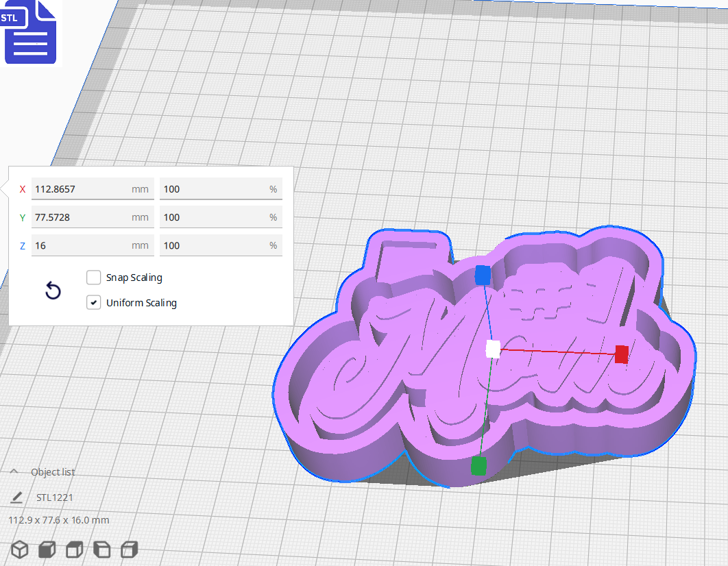The height and width of the screenshot is (566, 728).
Task: Disable Uniform Scaling
Action: pos(93,302)
